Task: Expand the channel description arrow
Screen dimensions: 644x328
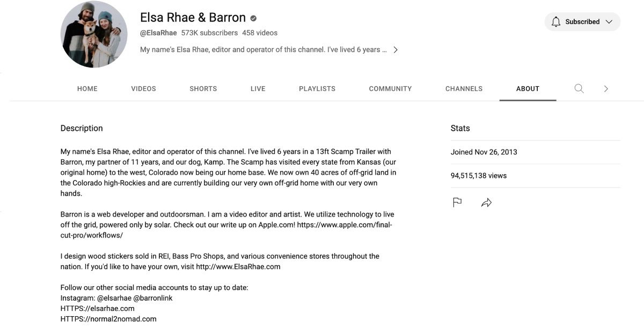Action: (x=396, y=50)
